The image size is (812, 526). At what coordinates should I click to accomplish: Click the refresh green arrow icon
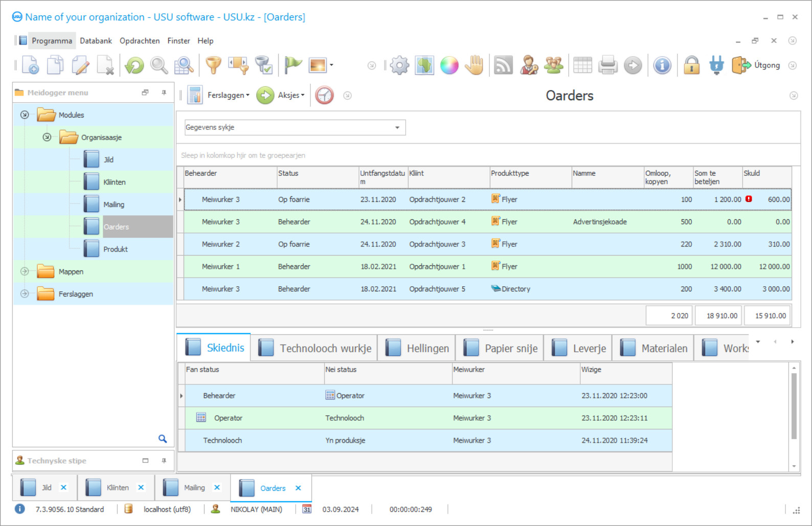pyautogui.click(x=134, y=65)
